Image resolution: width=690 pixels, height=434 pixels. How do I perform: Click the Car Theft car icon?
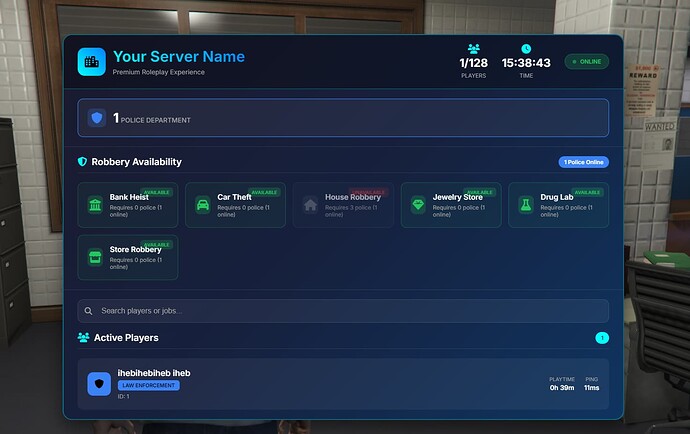pos(202,205)
